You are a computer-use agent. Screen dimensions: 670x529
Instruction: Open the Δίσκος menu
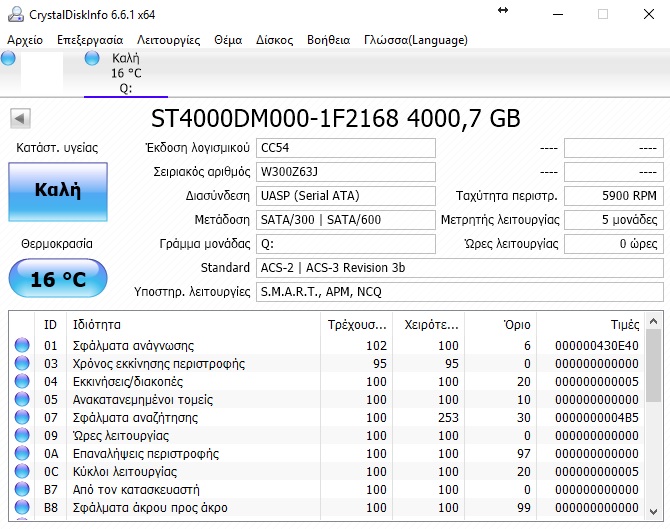274,40
